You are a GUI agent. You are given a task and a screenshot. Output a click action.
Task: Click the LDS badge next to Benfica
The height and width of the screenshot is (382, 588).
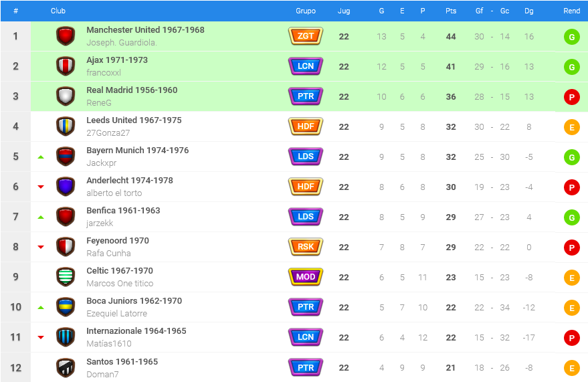coord(306,217)
